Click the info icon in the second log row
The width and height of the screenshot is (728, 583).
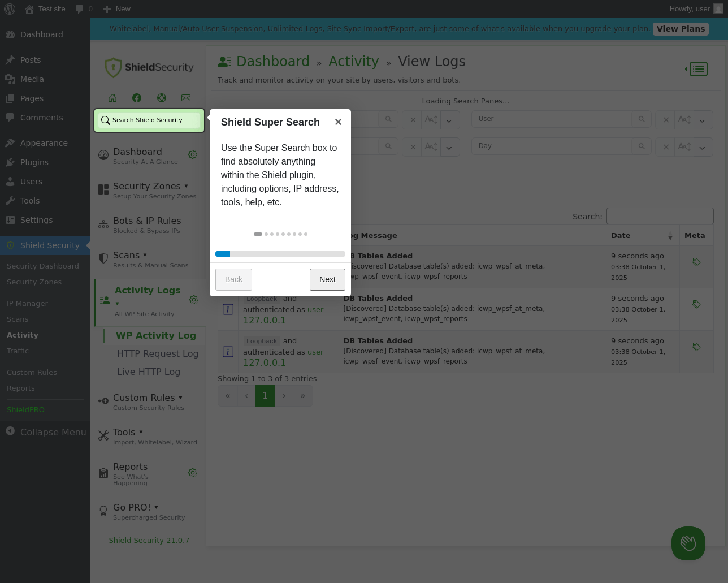[x=228, y=309]
